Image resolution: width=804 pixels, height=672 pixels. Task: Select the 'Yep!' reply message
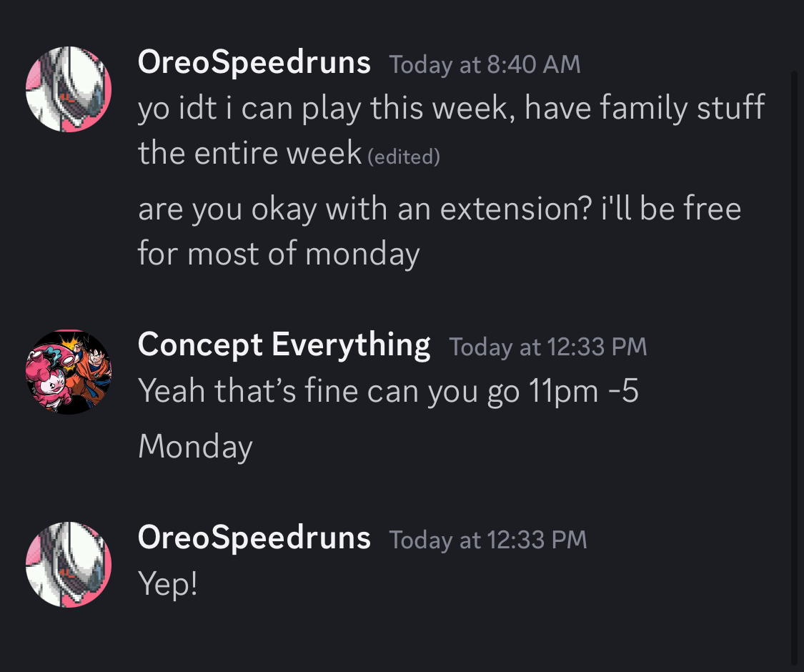[168, 583]
